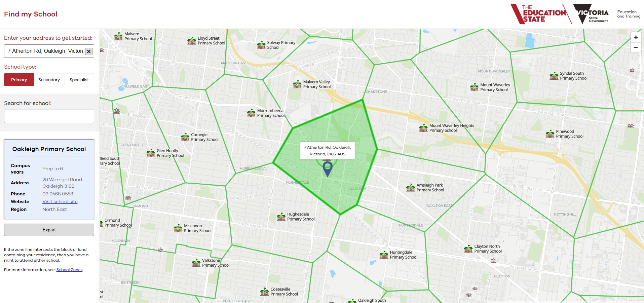This screenshot has width=644, height=303.
Task: Click the Malvern Valley Primary School icon
Action: point(297,84)
